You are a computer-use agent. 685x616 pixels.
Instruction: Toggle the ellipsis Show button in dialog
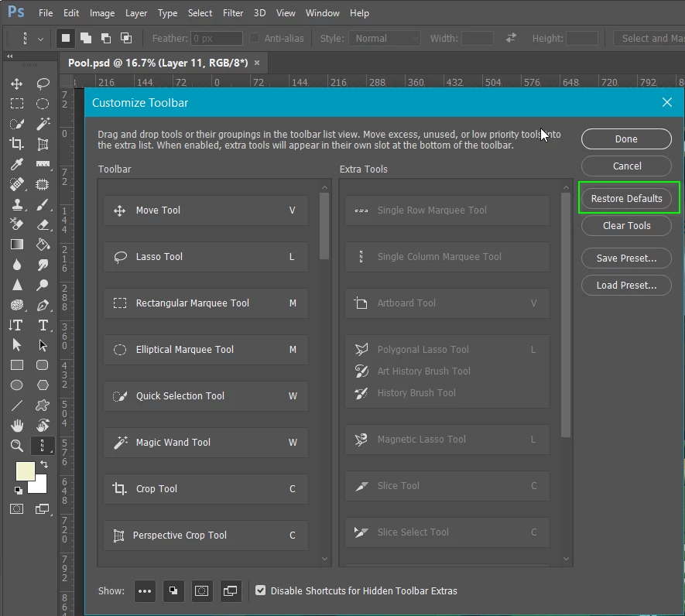145,591
